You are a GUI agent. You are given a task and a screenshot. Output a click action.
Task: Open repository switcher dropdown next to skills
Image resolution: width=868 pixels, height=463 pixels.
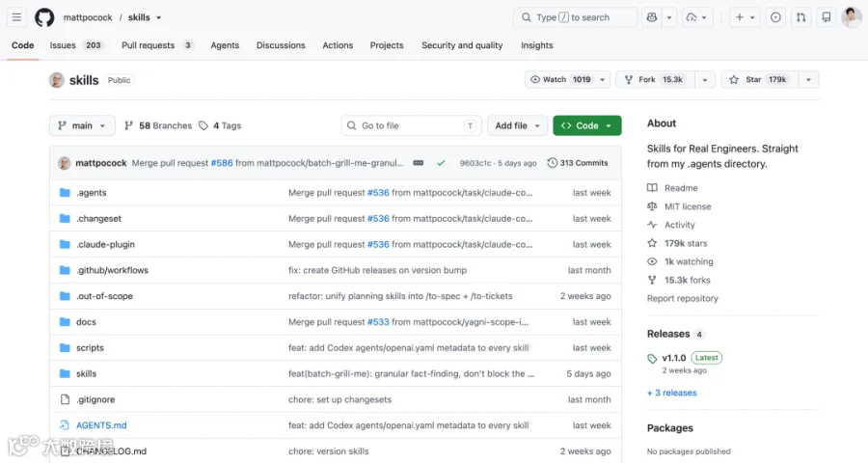pyautogui.click(x=159, y=17)
